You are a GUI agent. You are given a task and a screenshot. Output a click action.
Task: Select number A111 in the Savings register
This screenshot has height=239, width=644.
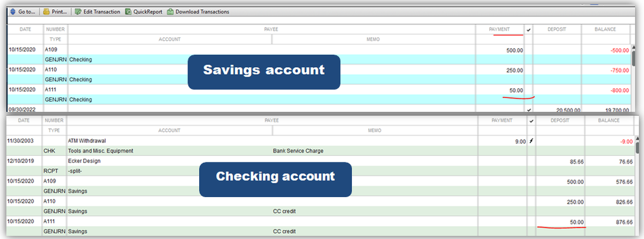point(50,90)
